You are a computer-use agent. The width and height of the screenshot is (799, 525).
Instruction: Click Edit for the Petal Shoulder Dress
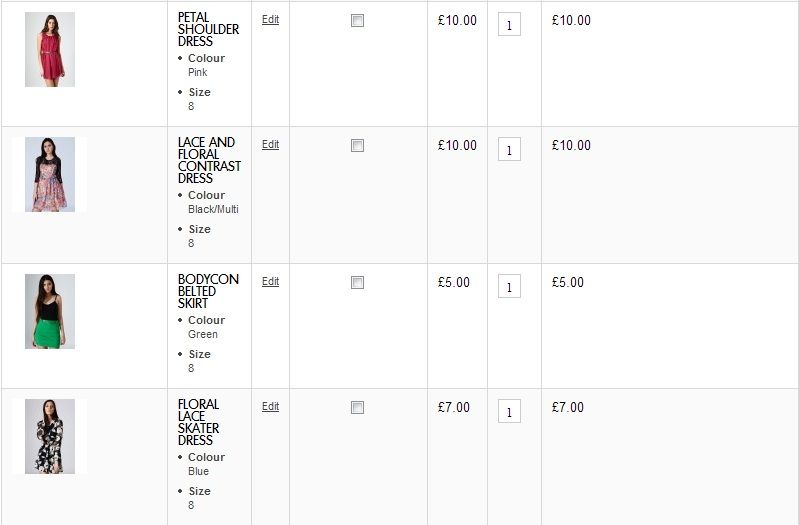pyautogui.click(x=270, y=19)
